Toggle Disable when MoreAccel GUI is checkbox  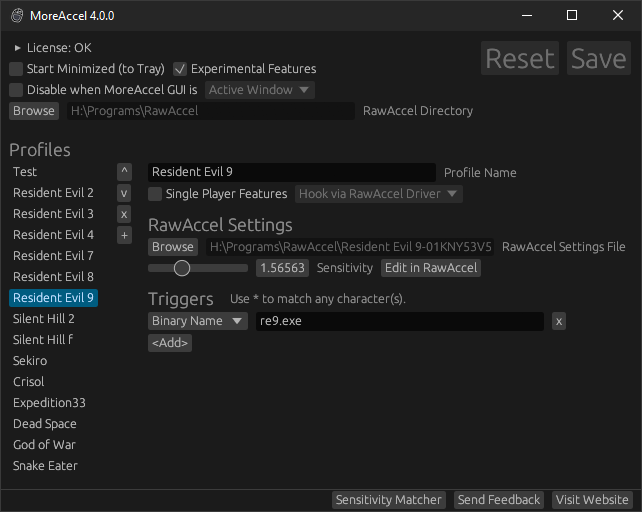pos(16,90)
